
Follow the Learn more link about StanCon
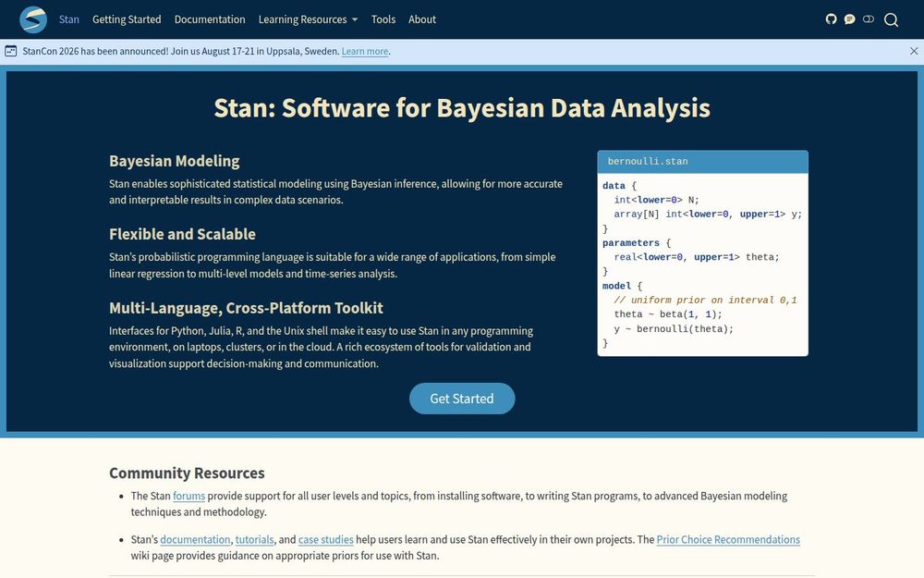click(x=365, y=51)
